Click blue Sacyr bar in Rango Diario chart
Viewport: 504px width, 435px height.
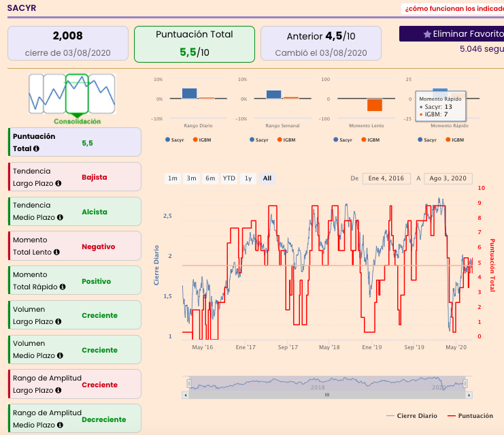(189, 93)
